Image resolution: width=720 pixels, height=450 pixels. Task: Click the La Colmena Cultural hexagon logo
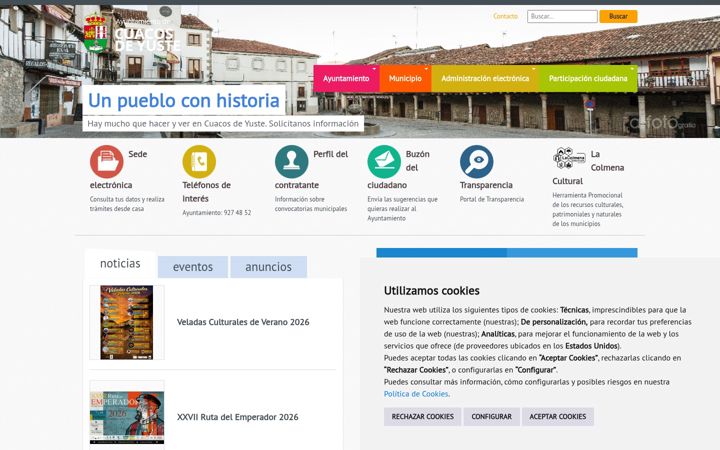click(569, 158)
